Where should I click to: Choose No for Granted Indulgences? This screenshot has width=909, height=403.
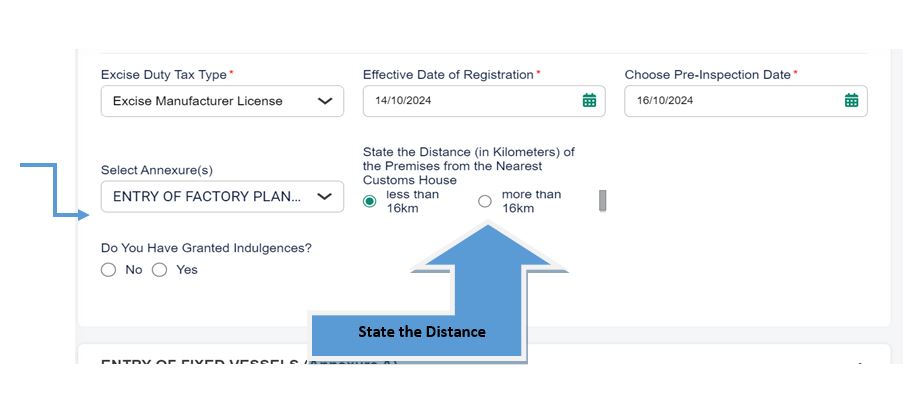tap(108, 270)
